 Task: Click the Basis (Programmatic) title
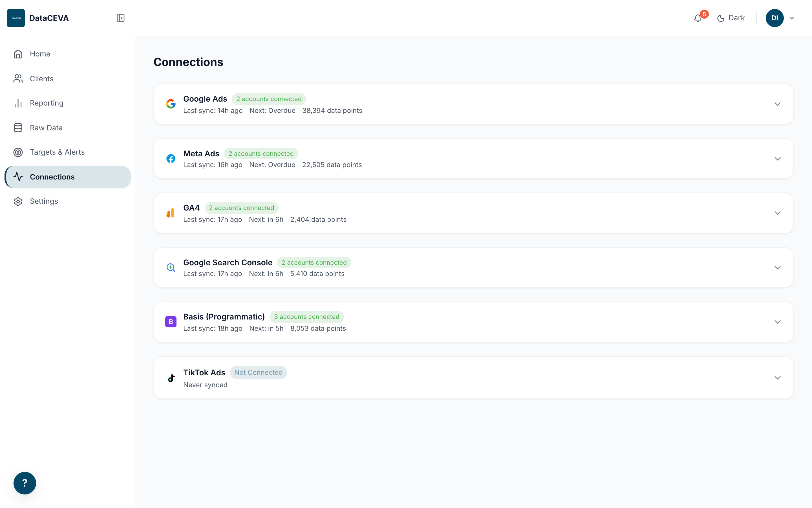224,317
